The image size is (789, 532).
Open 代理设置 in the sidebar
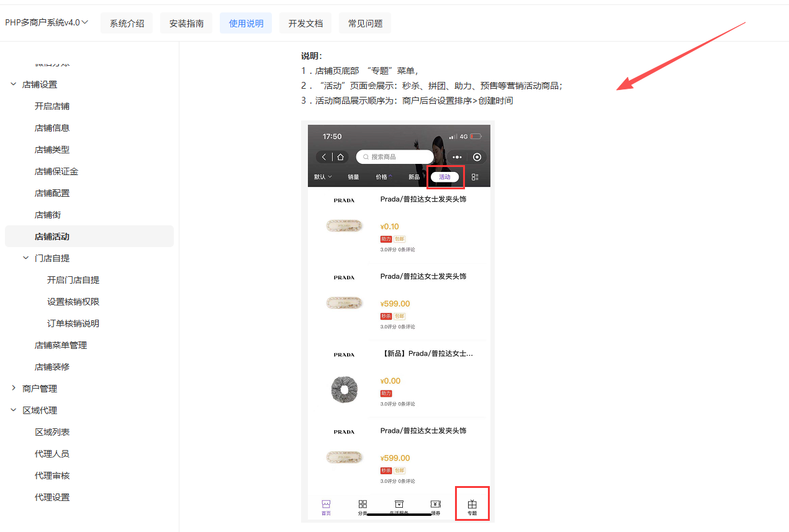(52, 497)
